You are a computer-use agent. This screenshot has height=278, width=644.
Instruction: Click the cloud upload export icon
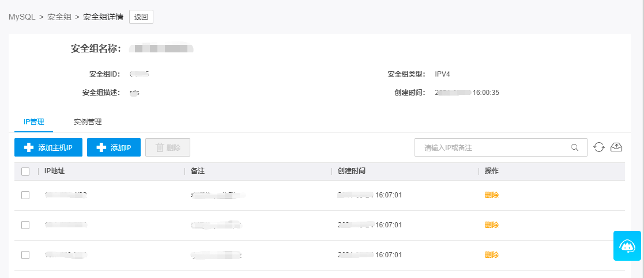tap(616, 147)
